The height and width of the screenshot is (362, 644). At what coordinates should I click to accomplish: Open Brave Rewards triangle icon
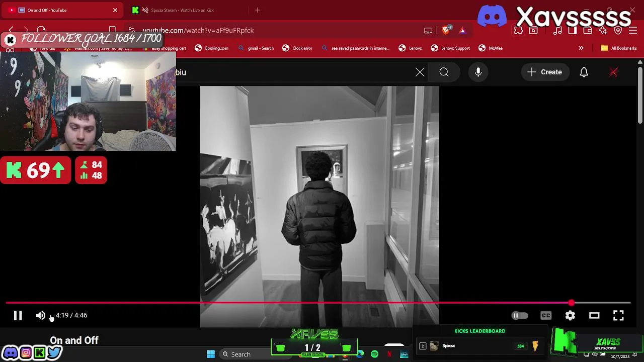(x=462, y=31)
